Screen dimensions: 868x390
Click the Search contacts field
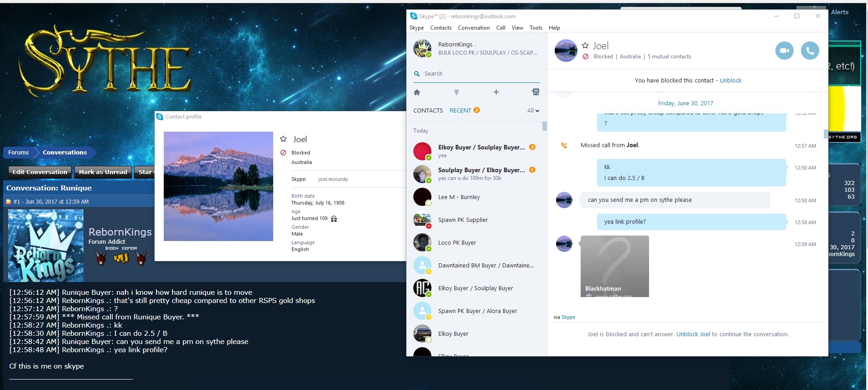pos(477,74)
